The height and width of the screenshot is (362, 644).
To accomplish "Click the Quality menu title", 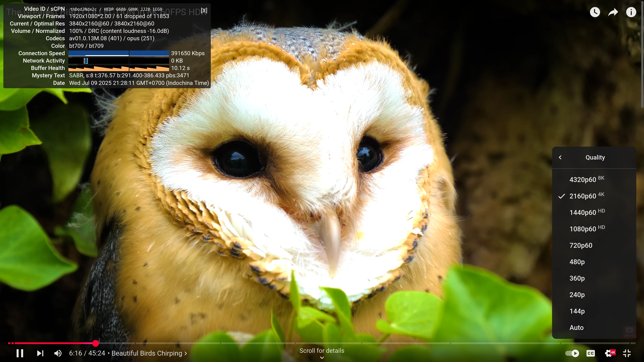I will pyautogui.click(x=595, y=157).
